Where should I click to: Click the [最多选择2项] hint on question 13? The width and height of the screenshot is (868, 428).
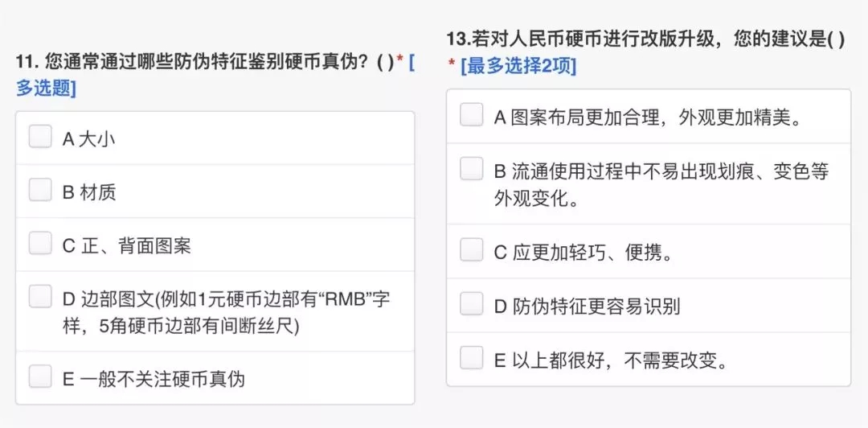coord(518,67)
